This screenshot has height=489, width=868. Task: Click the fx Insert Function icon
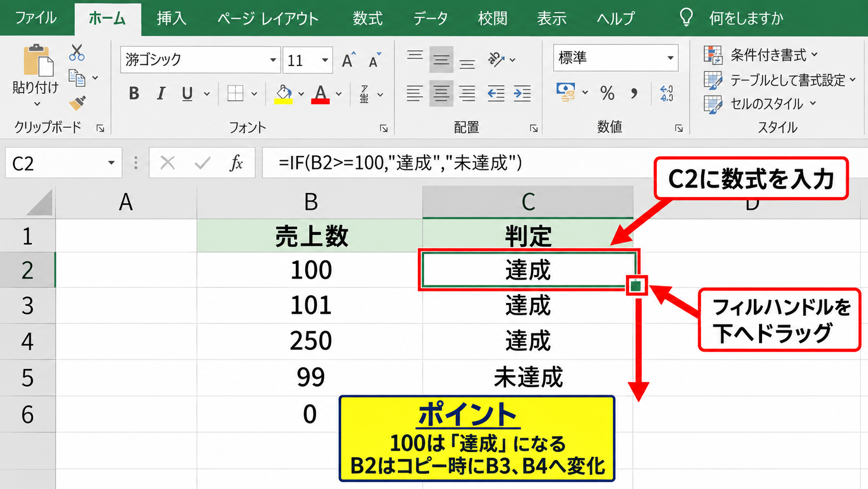[x=236, y=163]
